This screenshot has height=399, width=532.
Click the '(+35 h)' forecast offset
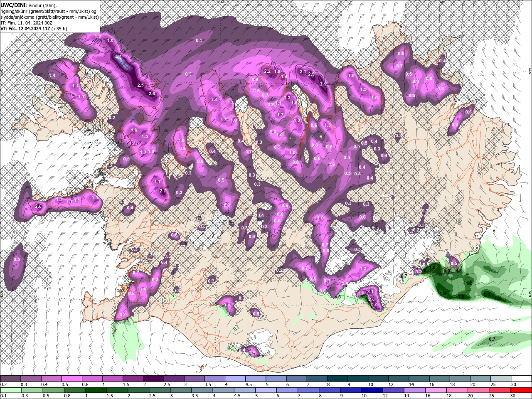(x=59, y=29)
